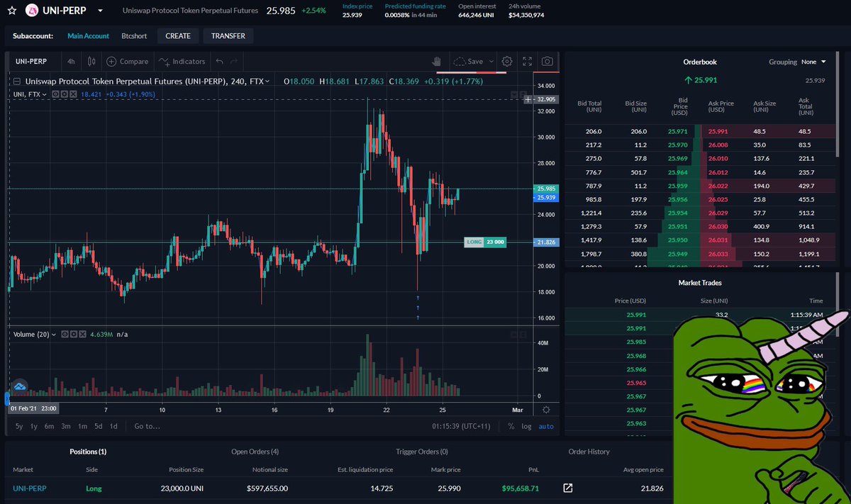Favorite UNI-PERP with the star icon
Viewport: 851px width, 504px height.
click(x=11, y=11)
